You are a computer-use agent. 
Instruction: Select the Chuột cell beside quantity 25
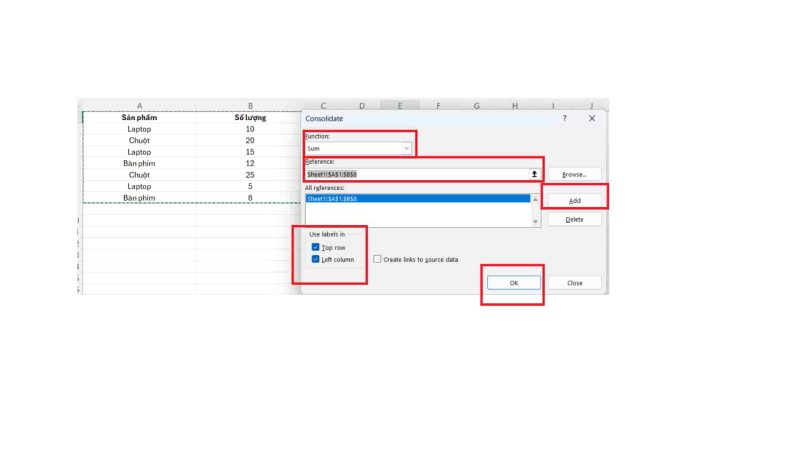[x=139, y=175]
